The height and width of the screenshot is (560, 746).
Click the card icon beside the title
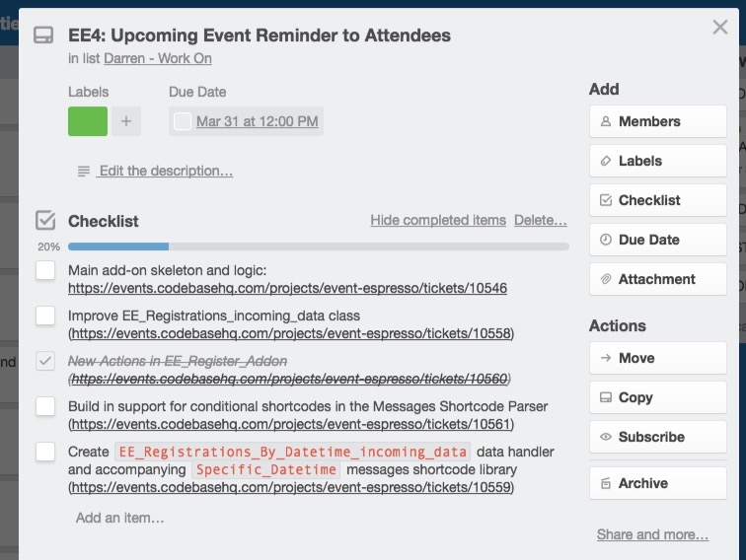tap(43, 35)
